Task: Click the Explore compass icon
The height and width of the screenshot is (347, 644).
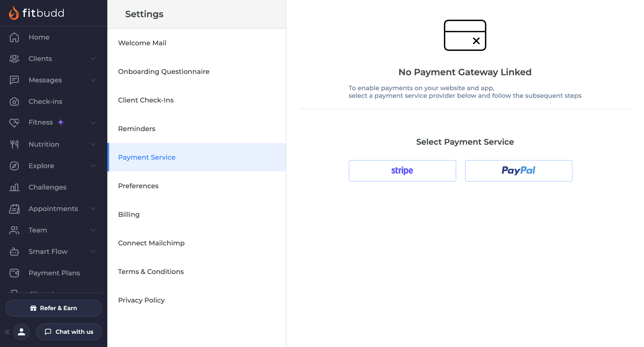Action: [14, 166]
